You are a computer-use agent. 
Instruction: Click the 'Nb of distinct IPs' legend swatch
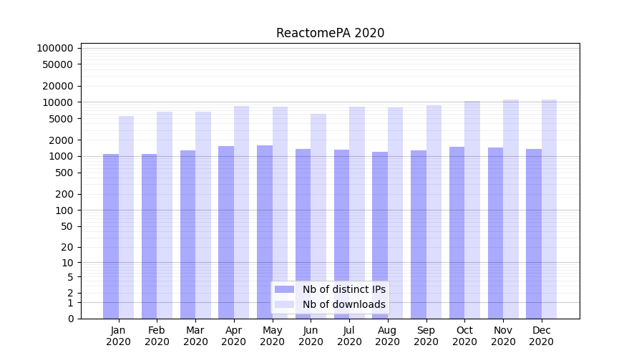(284, 289)
